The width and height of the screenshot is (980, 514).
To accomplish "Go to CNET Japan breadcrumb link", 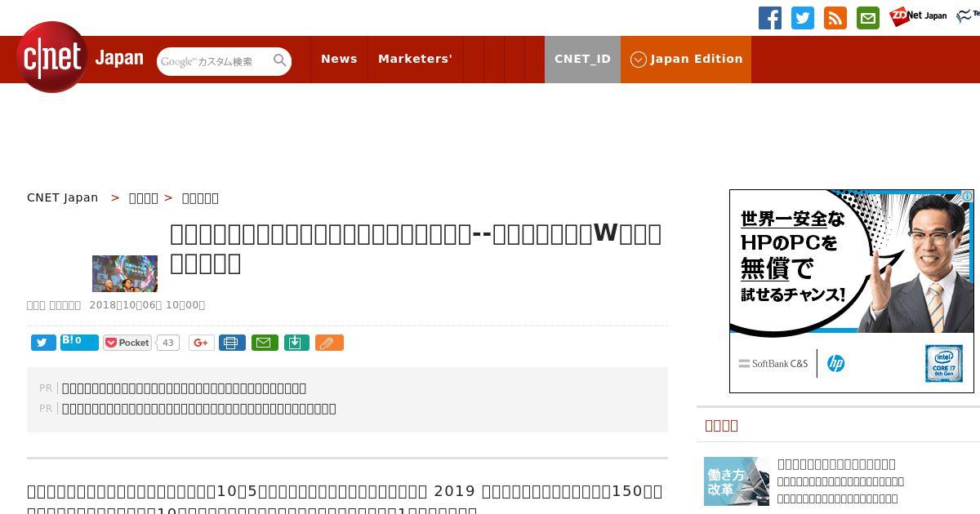I will (63, 197).
